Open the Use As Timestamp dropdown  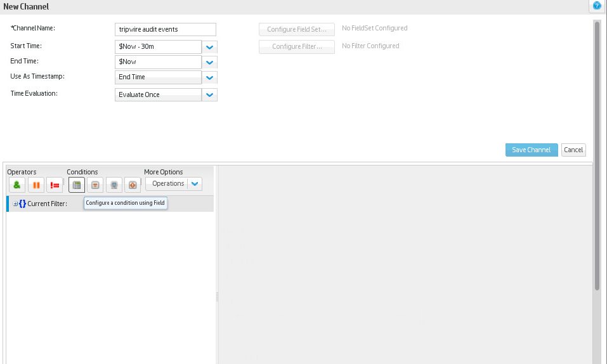coord(210,77)
